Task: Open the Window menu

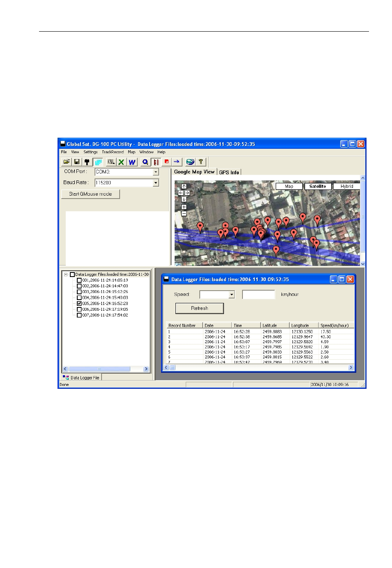Action: (x=146, y=152)
